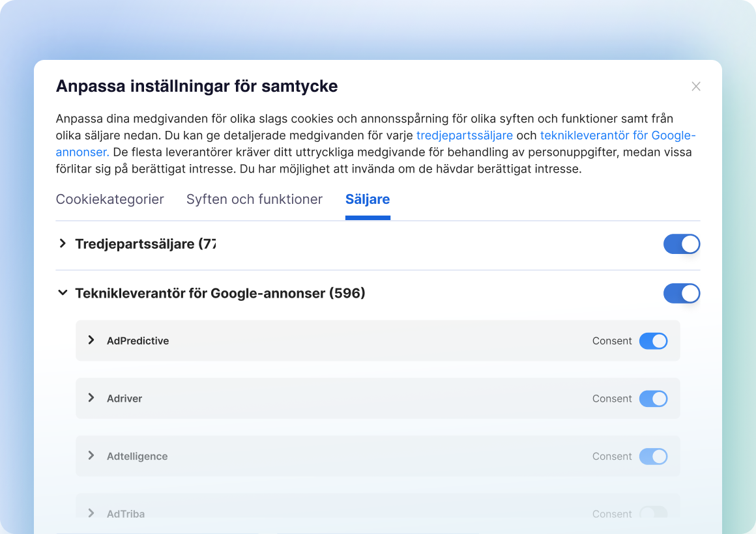
Task: Enable the AdTriba consent toggle
Action: (x=653, y=513)
